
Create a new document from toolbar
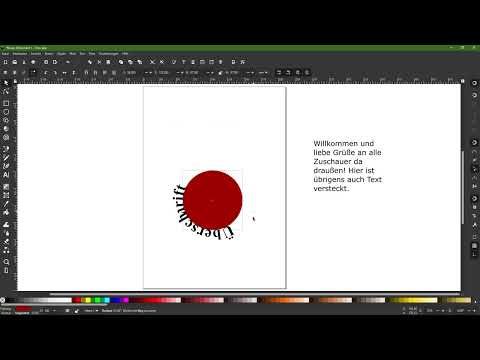click(5, 62)
